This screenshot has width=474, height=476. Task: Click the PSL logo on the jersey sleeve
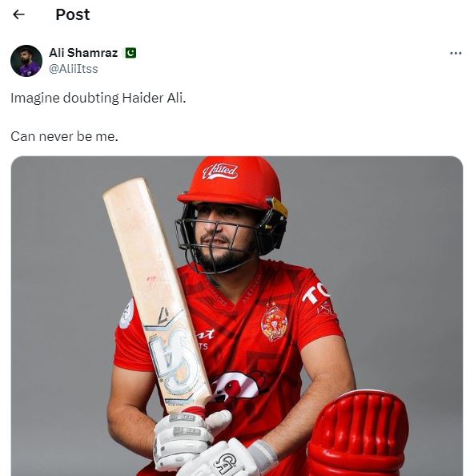click(326, 309)
